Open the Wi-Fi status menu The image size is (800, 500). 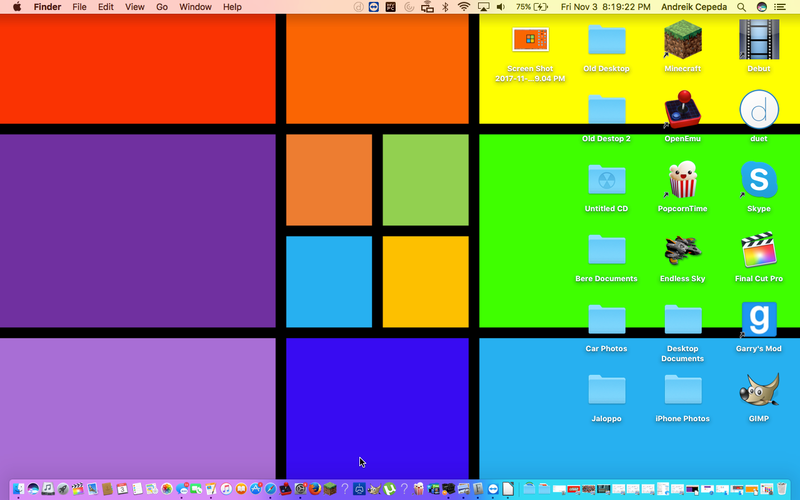[x=464, y=7]
